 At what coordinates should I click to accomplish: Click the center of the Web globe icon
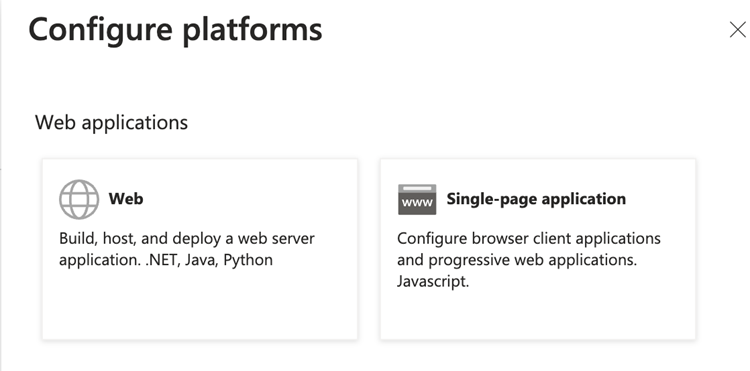79,199
